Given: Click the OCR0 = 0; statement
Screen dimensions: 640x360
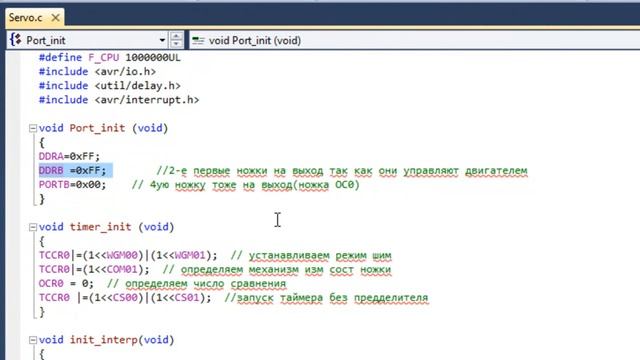Looking at the screenshot, I should 66,283.
